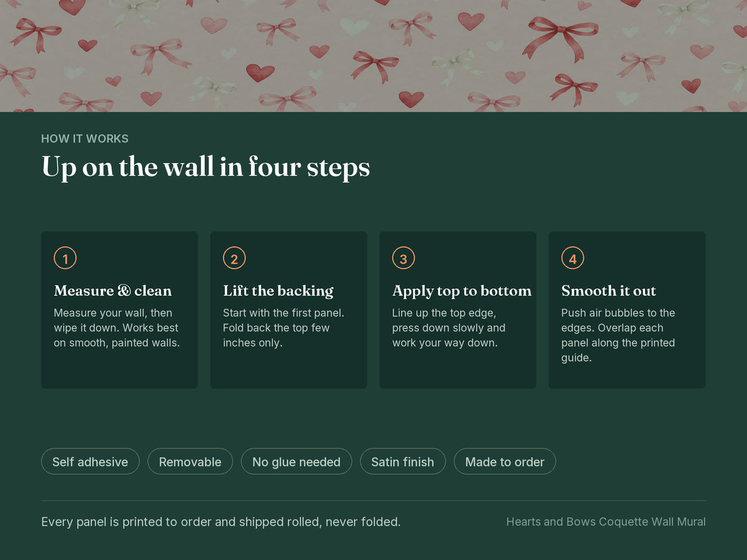Image resolution: width=747 pixels, height=560 pixels.
Task: Click the Up on the wall in four steps heading
Action: click(x=205, y=168)
